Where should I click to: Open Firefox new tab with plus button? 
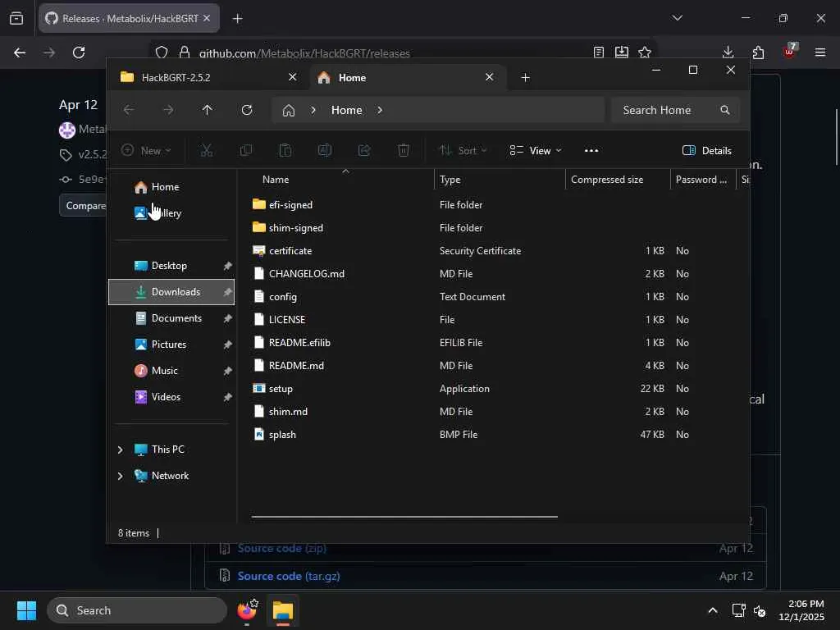click(237, 19)
